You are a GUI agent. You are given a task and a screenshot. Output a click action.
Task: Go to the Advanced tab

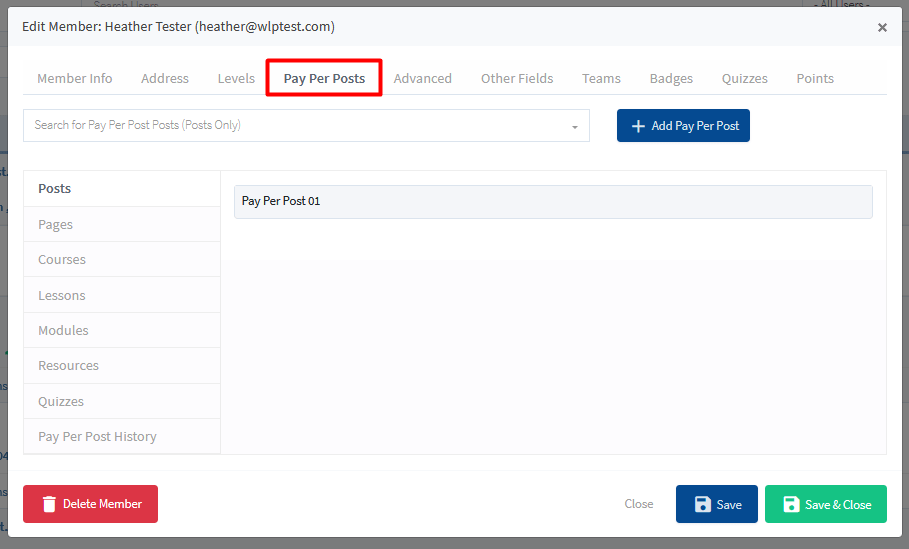click(x=423, y=78)
